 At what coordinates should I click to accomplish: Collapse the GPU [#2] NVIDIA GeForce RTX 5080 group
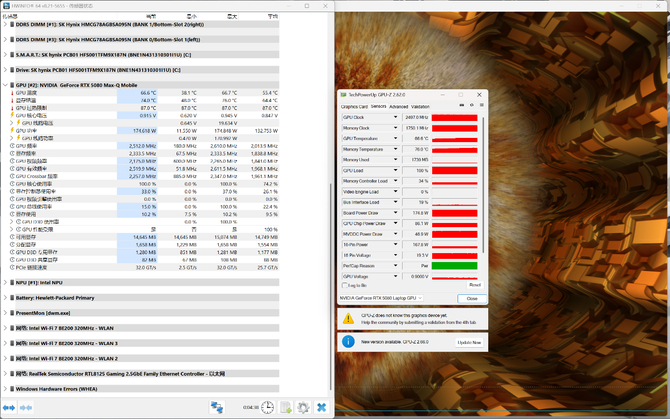(11, 85)
